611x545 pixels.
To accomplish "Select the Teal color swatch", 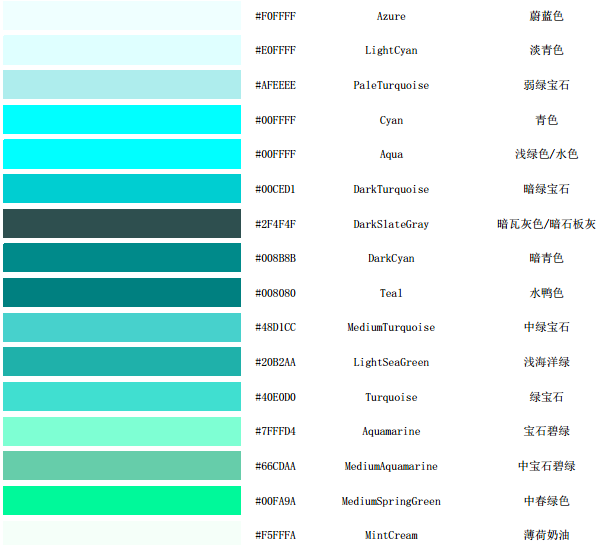I will [x=122, y=292].
